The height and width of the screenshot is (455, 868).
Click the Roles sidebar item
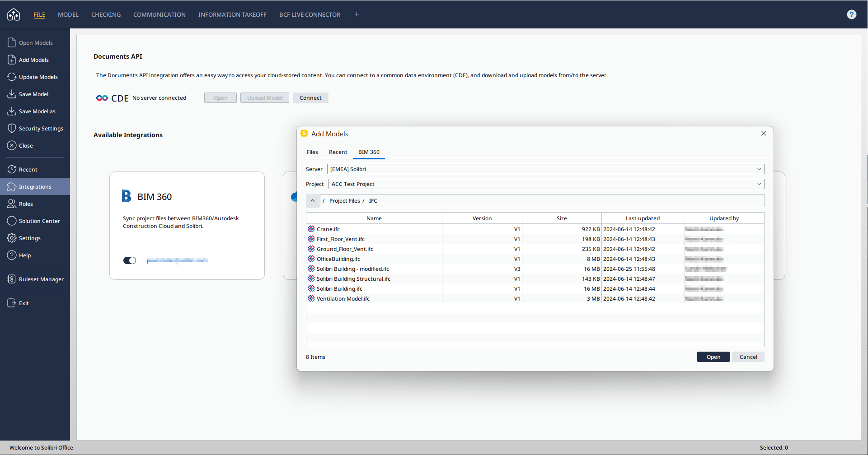coord(26,204)
